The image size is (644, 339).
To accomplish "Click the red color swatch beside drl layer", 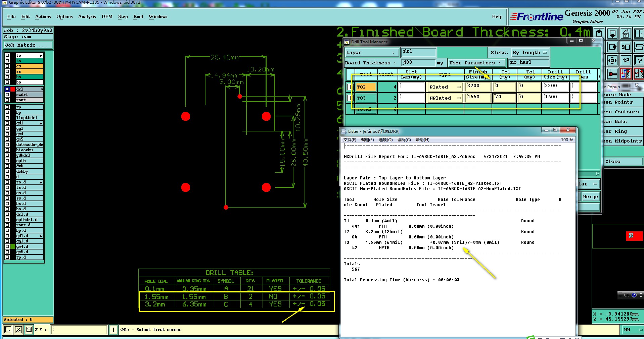I will coord(13,89).
